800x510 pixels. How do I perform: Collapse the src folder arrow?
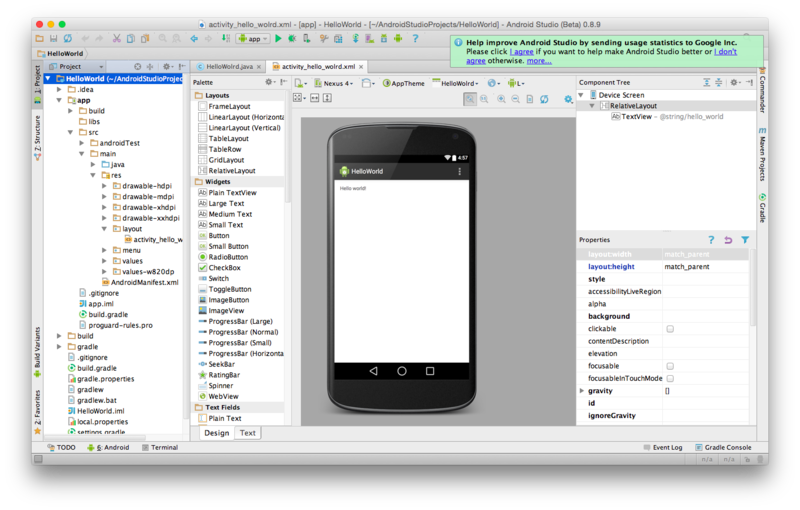pyautogui.click(x=70, y=132)
